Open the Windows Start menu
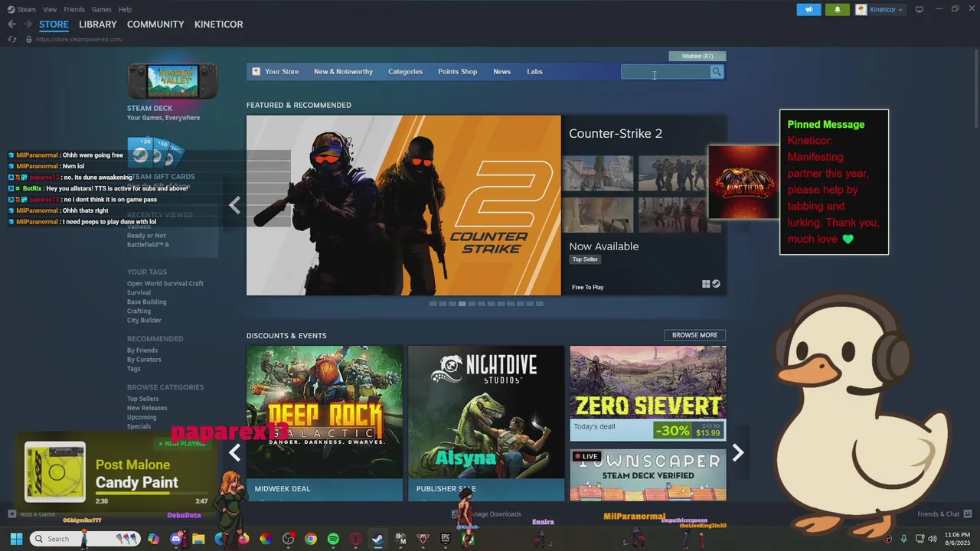Screen dimensions: 980x551 tap(16, 539)
